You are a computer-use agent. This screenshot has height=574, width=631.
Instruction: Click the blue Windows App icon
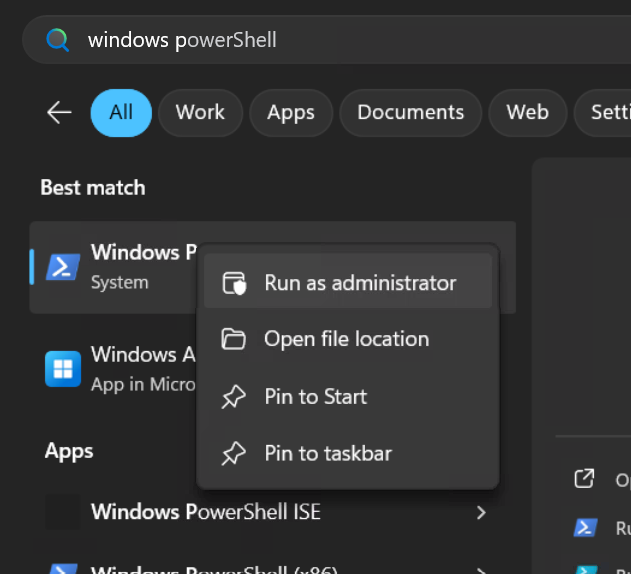[63, 369]
